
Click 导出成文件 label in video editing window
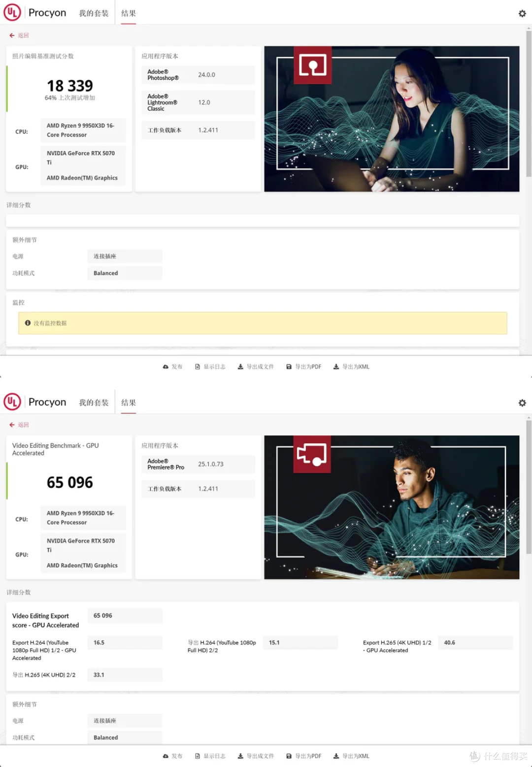click(260, 756)
